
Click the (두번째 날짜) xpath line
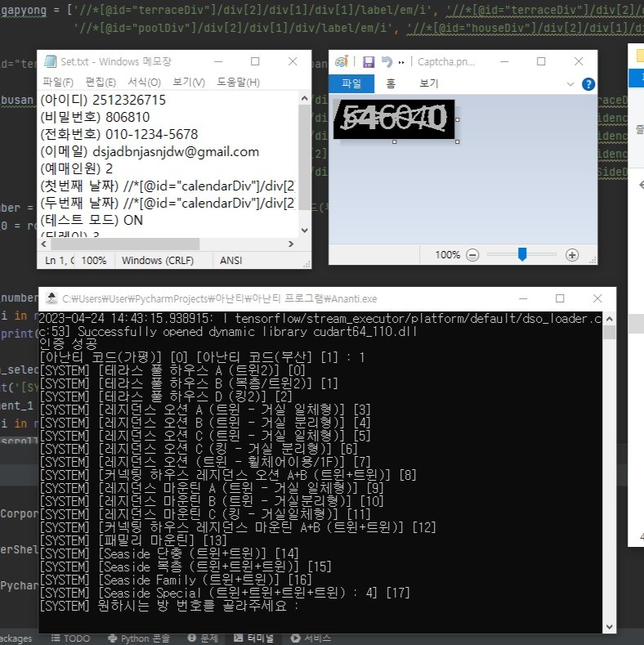pos(168,204)
